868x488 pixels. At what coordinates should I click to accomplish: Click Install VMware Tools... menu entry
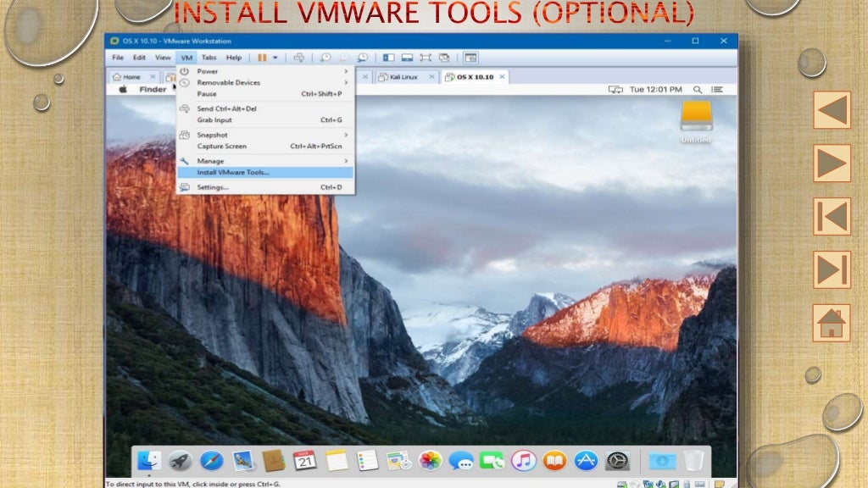click(x=265, y=173)
